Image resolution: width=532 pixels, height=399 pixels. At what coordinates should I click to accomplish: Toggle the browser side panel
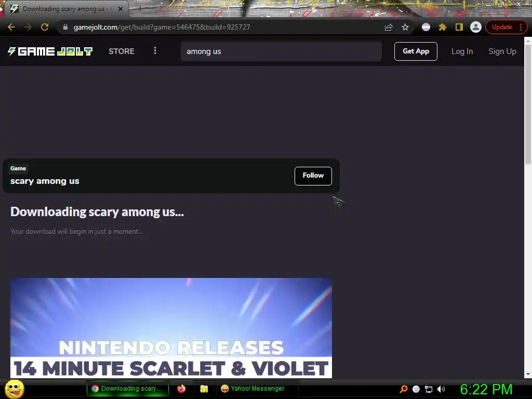(459, 27)
